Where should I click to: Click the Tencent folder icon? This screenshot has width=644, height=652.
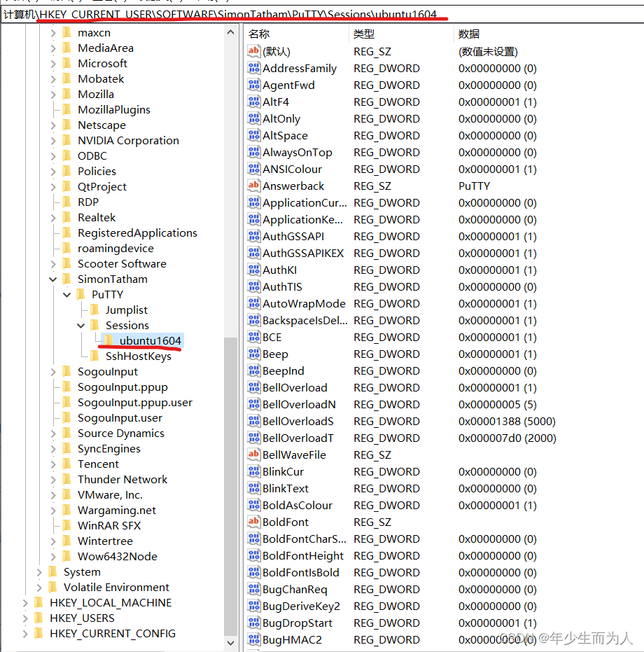coord(66,464)
